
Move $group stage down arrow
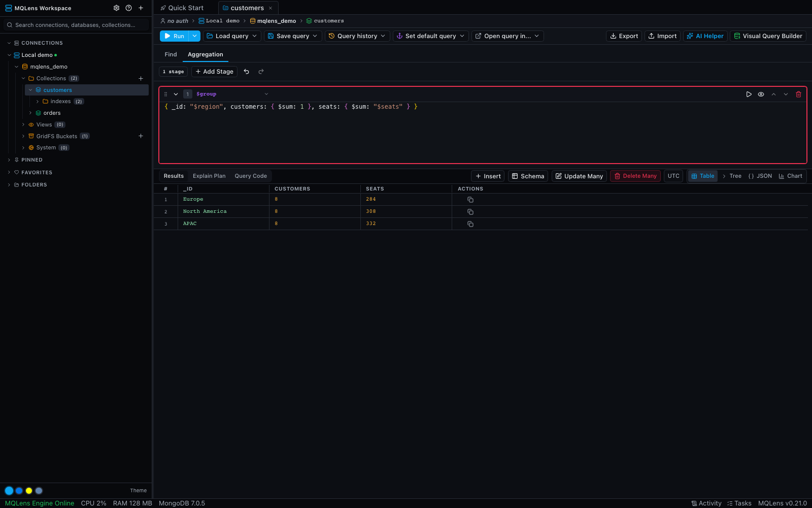pos(786,94)
